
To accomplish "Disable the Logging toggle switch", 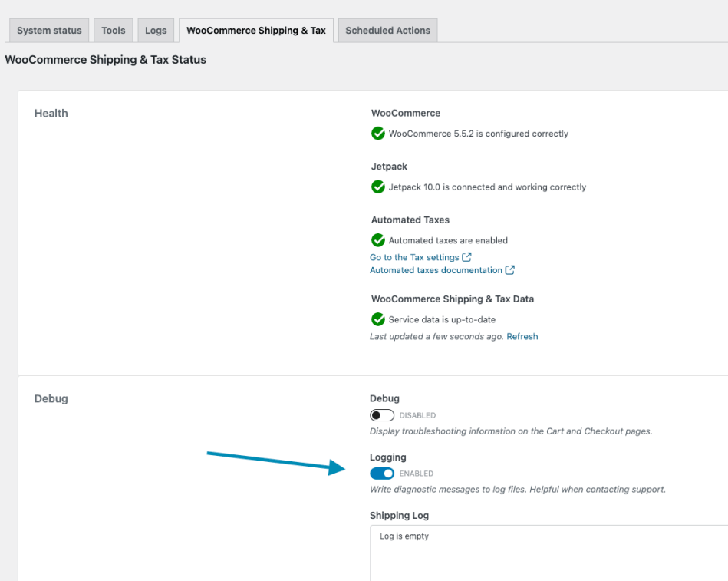I will (382, 474).
